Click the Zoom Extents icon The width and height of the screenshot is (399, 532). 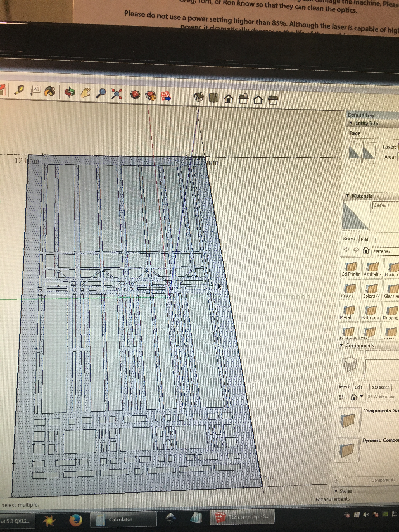coord(117,94)
